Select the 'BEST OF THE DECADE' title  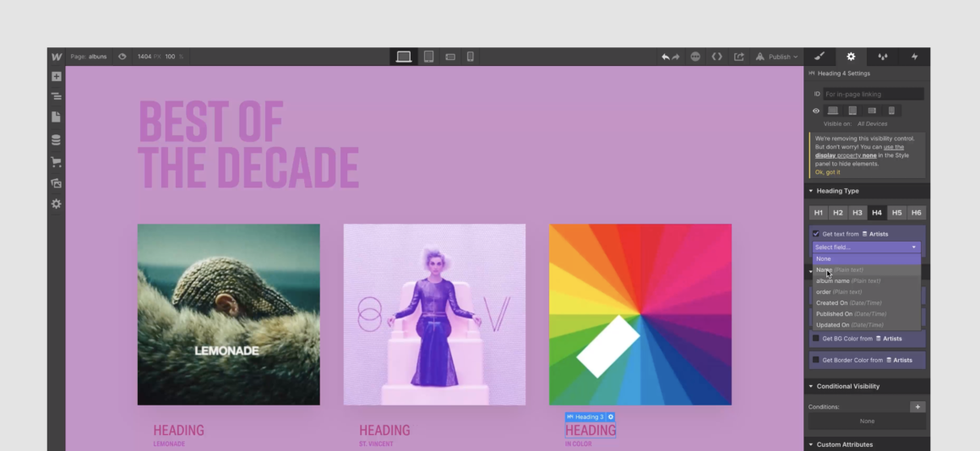(x=248, y=144)
